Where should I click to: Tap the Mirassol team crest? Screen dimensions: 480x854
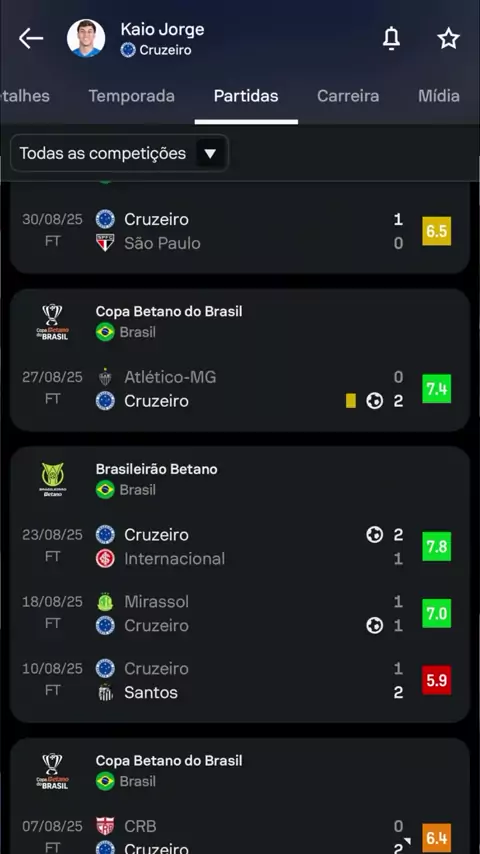(x=105, y=602)
